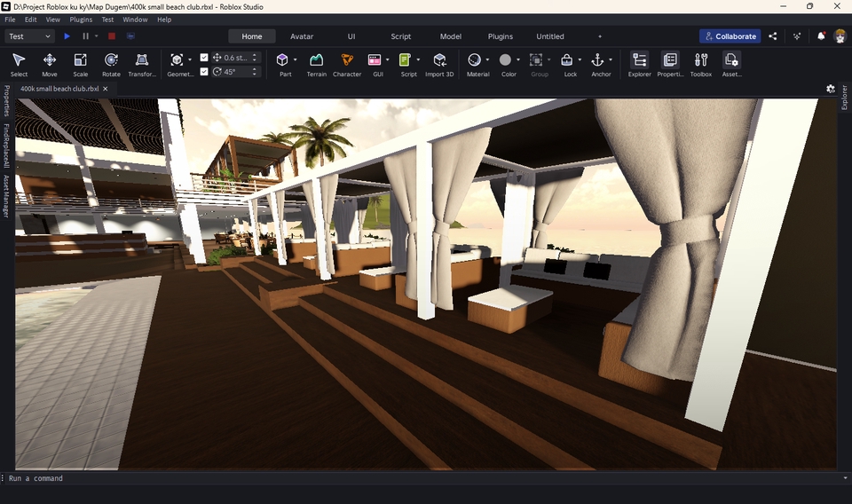Switch to the Avatar ribbon tab
This screenshot has width=852, height=504.
point(302,36)
